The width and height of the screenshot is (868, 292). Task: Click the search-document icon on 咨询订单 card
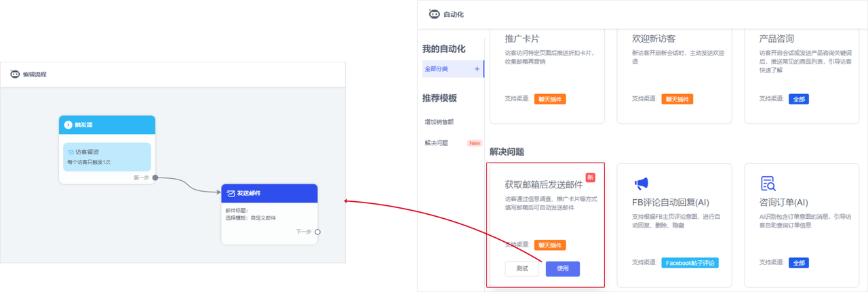[768, 184]
